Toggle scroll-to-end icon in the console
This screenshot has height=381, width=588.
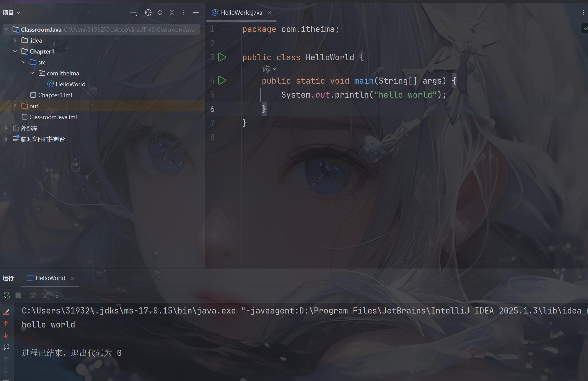click(6, 347)
